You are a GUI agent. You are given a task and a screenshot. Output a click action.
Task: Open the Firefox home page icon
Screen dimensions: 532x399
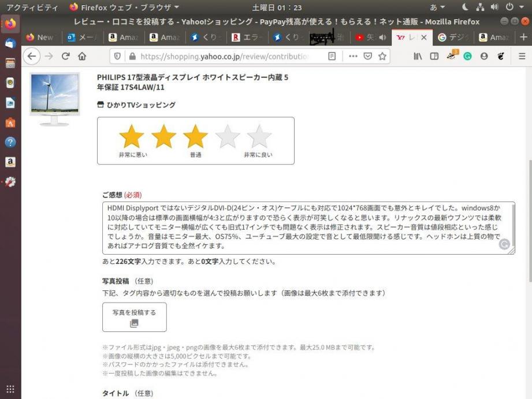[82, 56]
